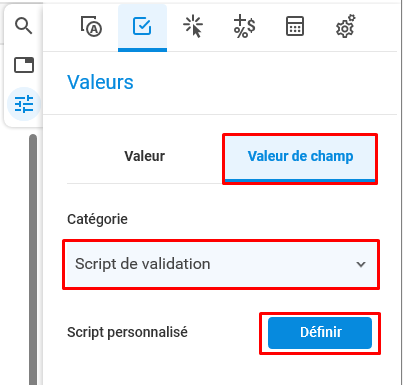Screen dimensions: 403x385
Task: Click the Script de validation text
Action: click(143, 264)
